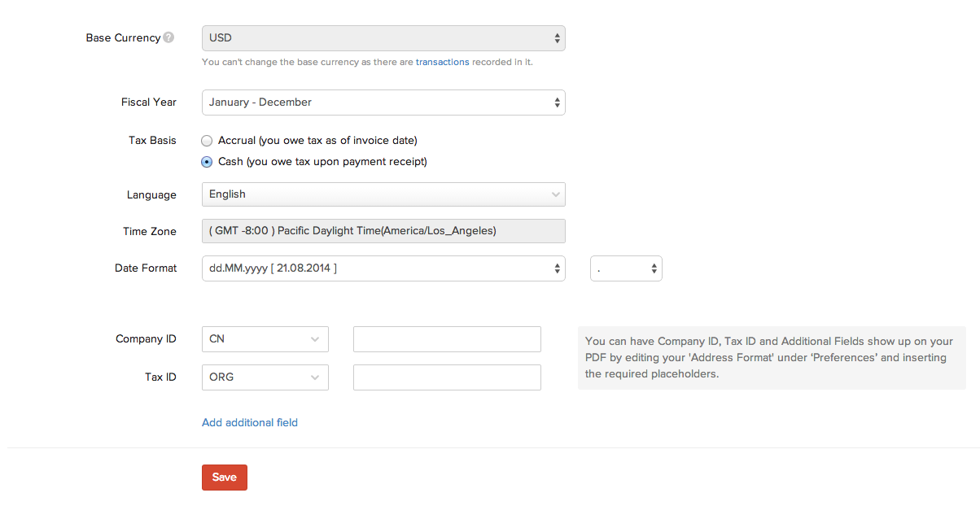
Task: Click the Language dropdown chevron icon
Action: (x=556, y=194)
